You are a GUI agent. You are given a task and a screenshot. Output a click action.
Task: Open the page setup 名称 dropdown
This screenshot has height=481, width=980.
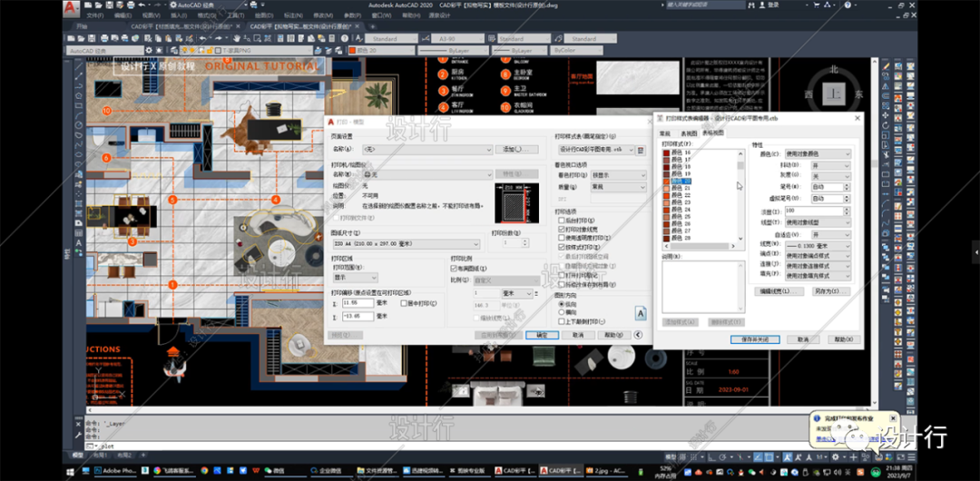[427, 150]
